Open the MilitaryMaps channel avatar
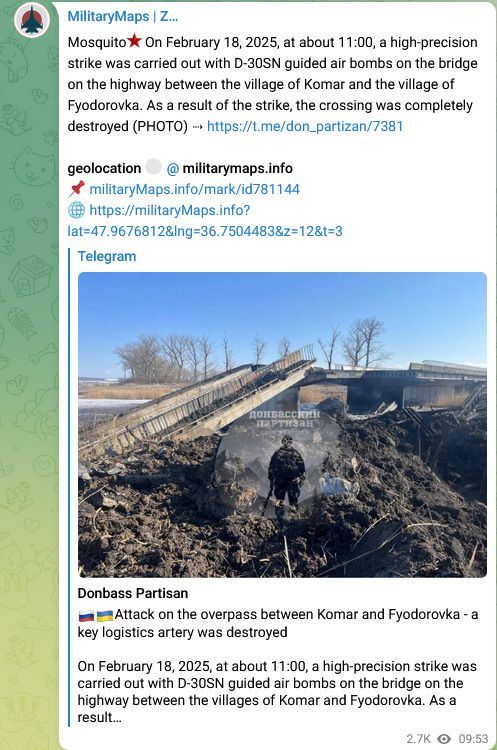The width and height of the screenshot is (497, 750). pos(32,20)
